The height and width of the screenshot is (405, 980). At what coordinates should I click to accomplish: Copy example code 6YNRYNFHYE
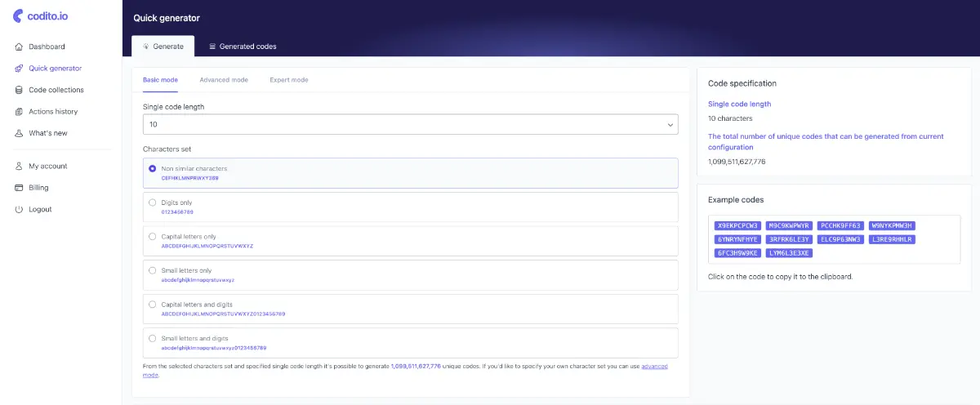point(738,239)
